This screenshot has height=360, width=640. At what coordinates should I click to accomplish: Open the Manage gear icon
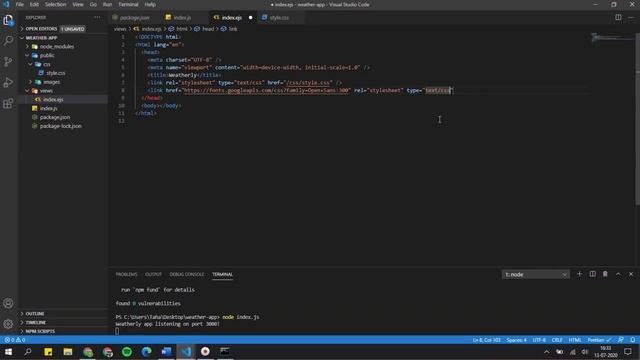(8, 324)
